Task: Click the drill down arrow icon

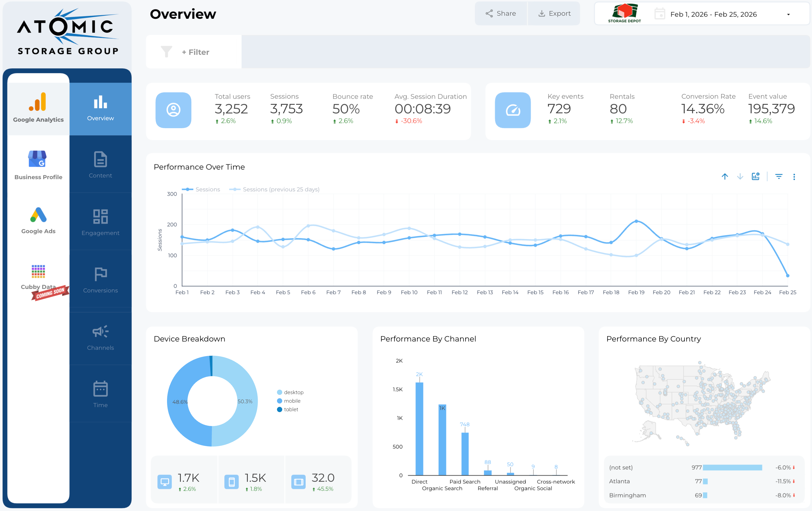Action: pos(740,176)
